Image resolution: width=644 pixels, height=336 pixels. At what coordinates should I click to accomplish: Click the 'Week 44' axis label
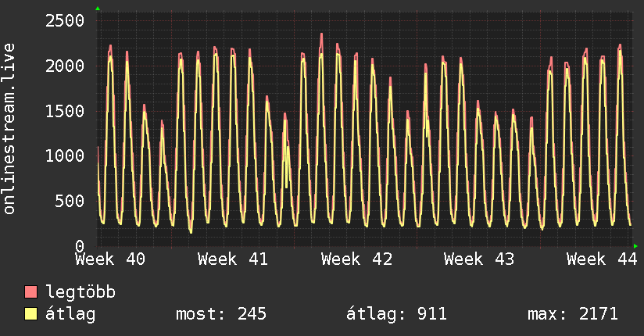[602, 259]
